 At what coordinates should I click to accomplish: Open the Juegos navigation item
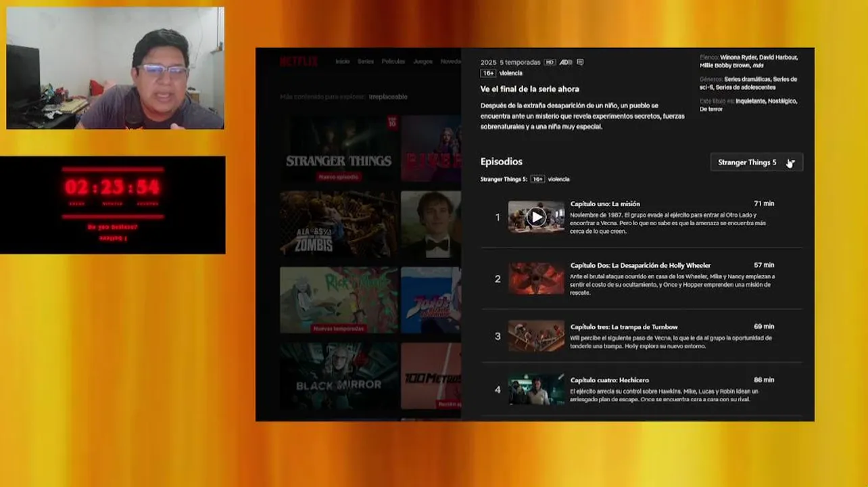click(423, 62)
